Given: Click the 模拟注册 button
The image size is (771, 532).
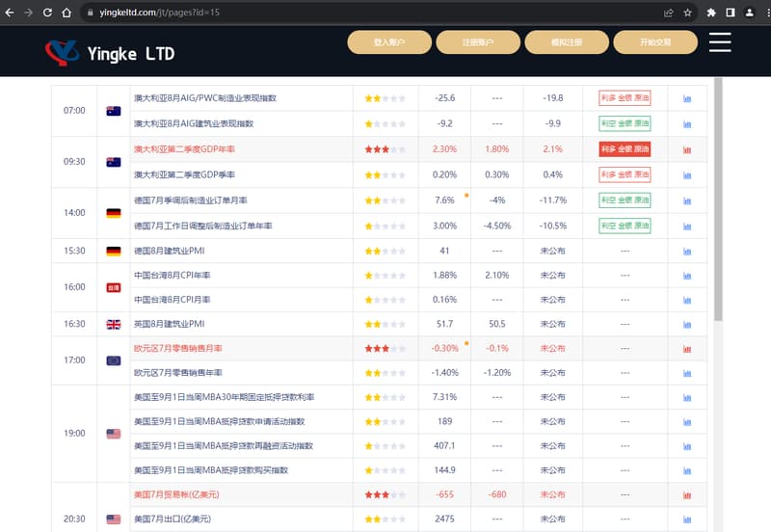Looking at the screenshot, I should [x=567, y=42].
